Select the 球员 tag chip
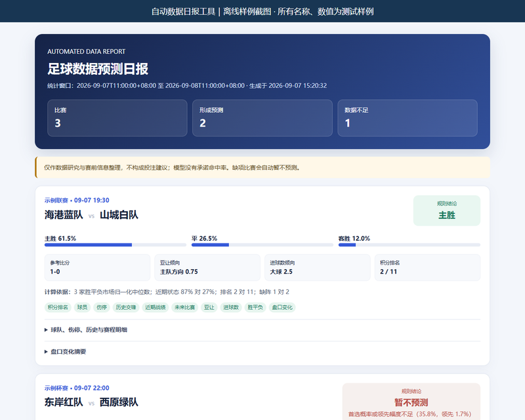 83,308
